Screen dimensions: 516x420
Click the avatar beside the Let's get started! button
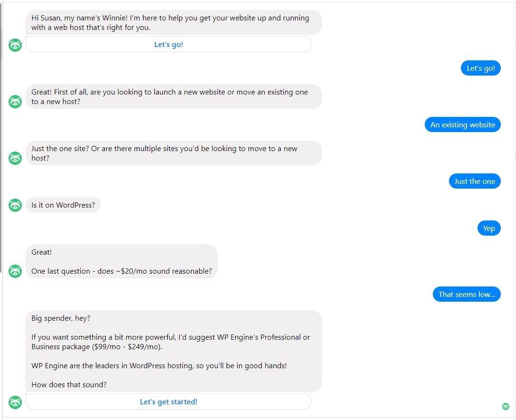[x=15, y=402]
